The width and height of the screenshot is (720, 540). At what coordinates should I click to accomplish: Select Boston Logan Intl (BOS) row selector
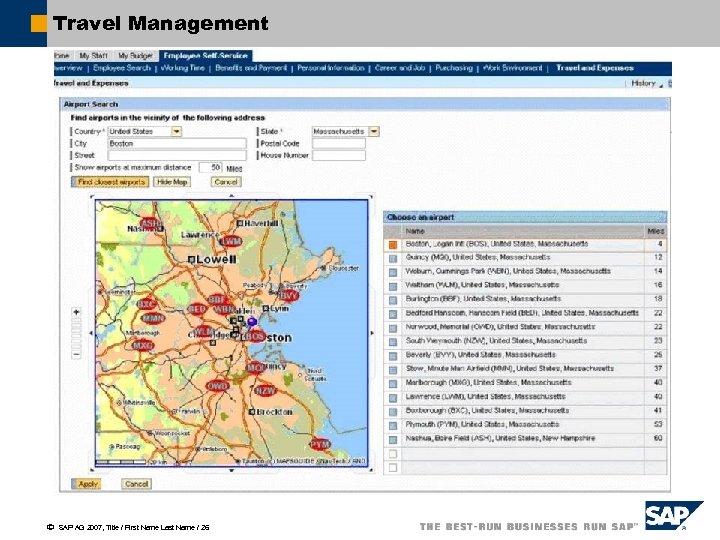coord(393,245)
